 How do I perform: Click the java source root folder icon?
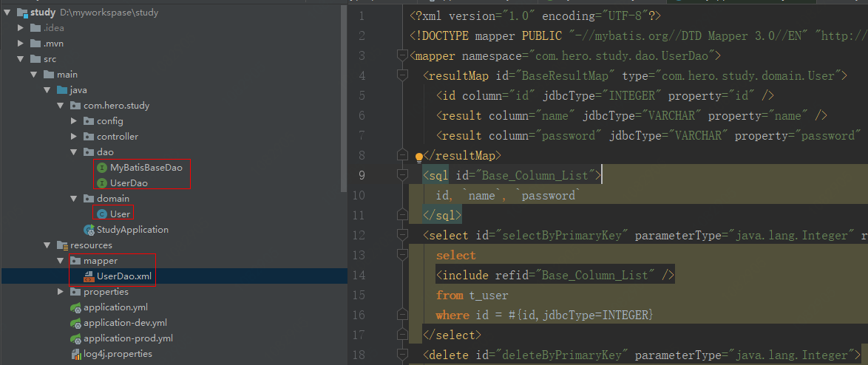(62, 89)
